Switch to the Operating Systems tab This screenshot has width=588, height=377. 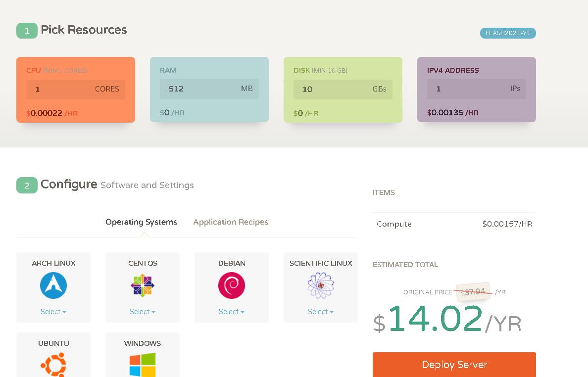[141, 222]
